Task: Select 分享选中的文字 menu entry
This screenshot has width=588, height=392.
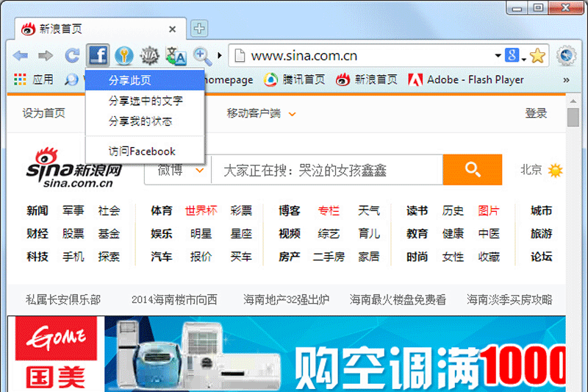Action: click(146, 101)
